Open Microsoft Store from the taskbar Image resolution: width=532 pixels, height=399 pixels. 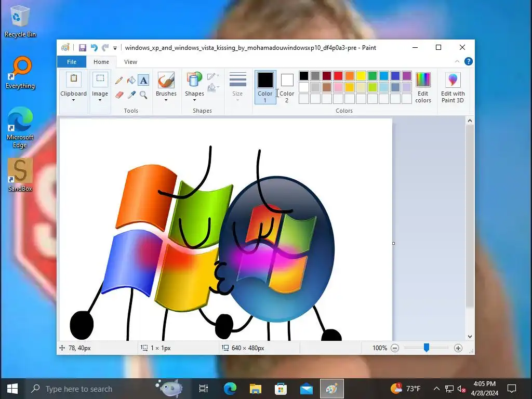(281, 389)
